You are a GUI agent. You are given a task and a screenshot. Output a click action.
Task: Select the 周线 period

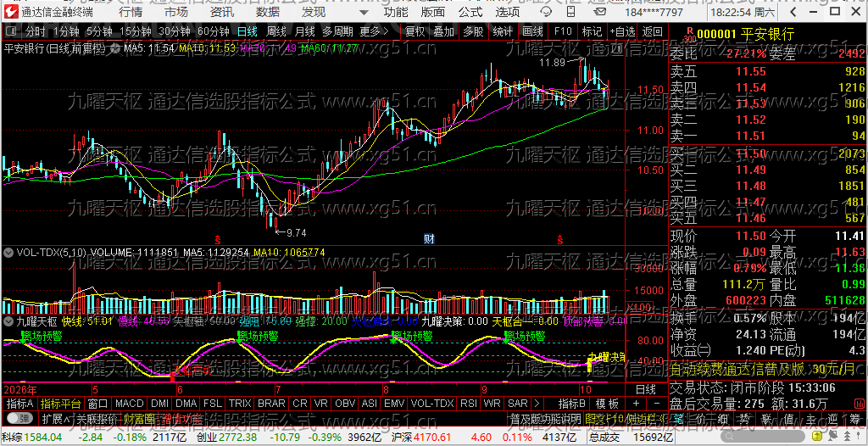(275, 31)
